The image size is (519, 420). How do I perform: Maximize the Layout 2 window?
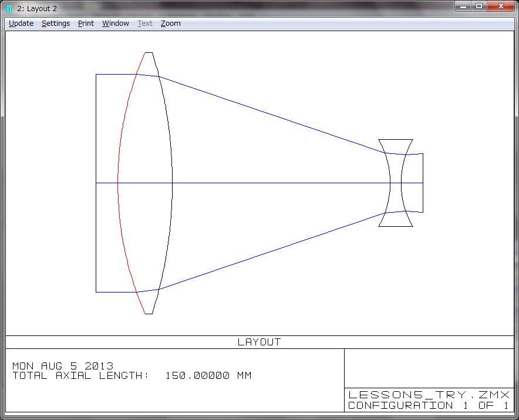pos(479,6)
